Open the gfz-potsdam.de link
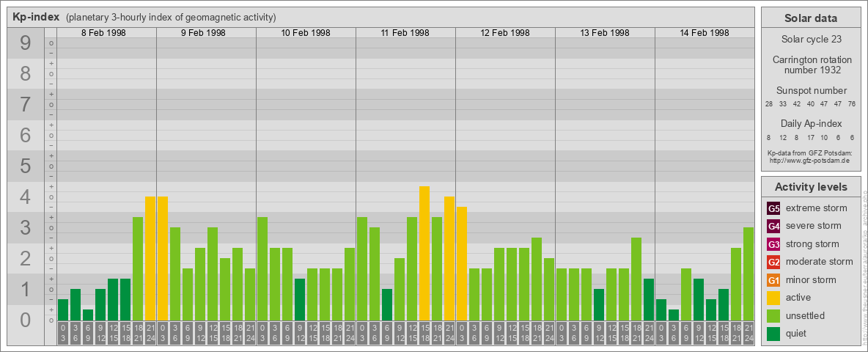 coord(809,161)
